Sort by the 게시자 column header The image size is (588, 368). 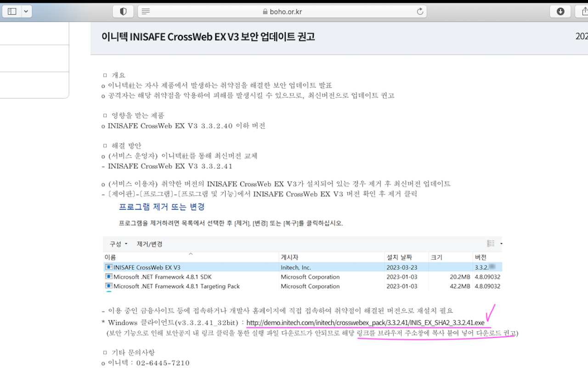[x=289, y=257]
